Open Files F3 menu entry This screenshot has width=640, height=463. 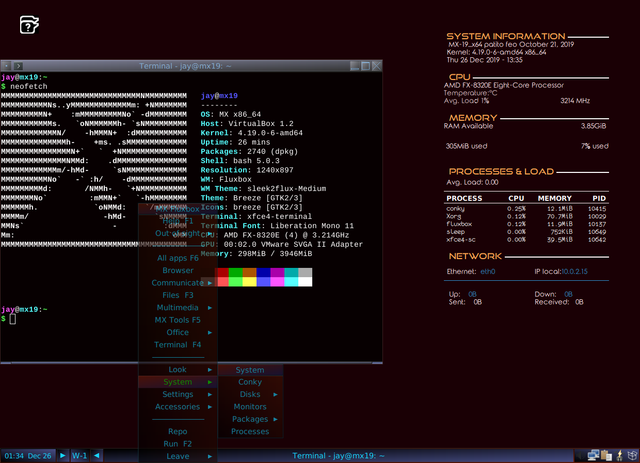[x=178, y=295]
